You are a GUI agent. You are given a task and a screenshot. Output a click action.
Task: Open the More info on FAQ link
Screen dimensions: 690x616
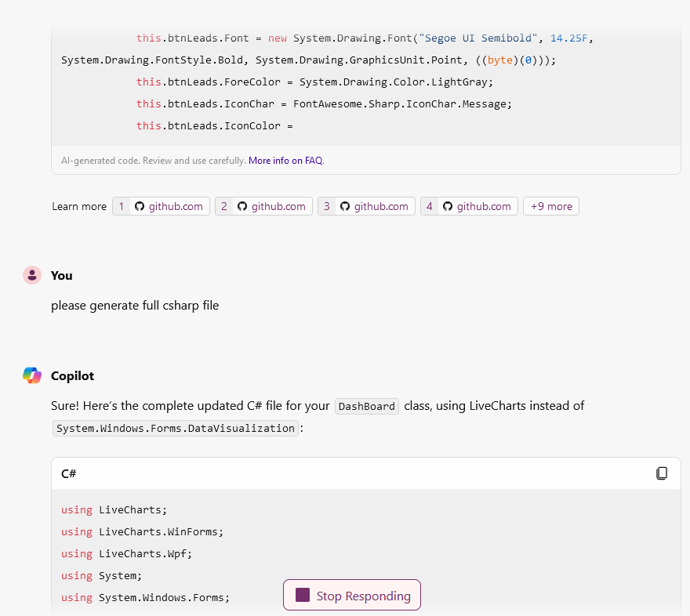(285, 161)
